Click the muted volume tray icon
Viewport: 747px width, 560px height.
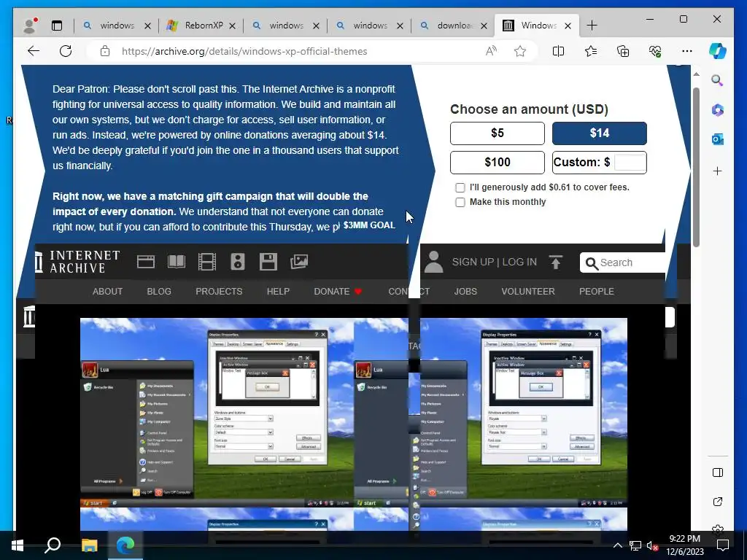tap(652, 545)
